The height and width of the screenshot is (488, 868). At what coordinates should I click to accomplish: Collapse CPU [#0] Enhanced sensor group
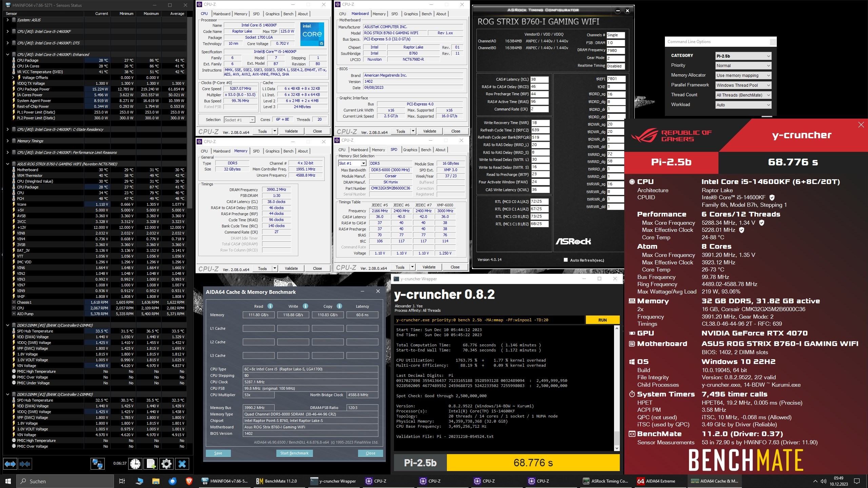(7, 55)
